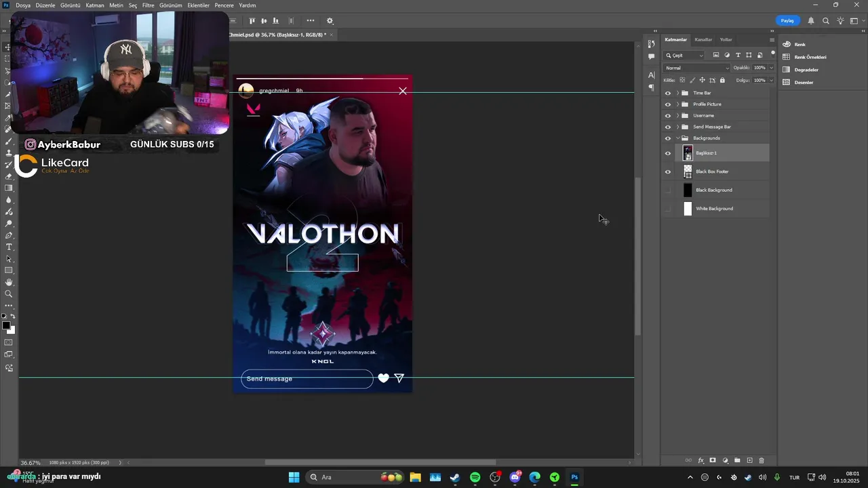
Task: Filter layers by adjustment layer icon
Action: point(727,55)
